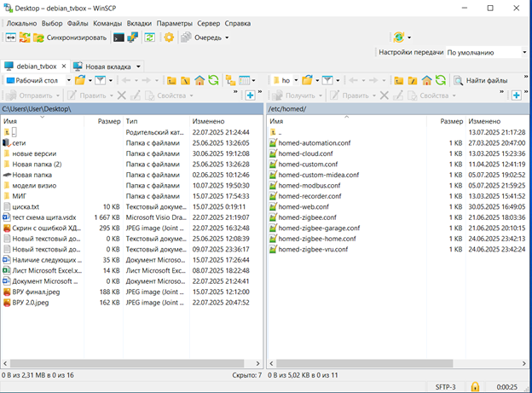Select the local file ВРУ 2.0.jpeg

click(30, 303)
